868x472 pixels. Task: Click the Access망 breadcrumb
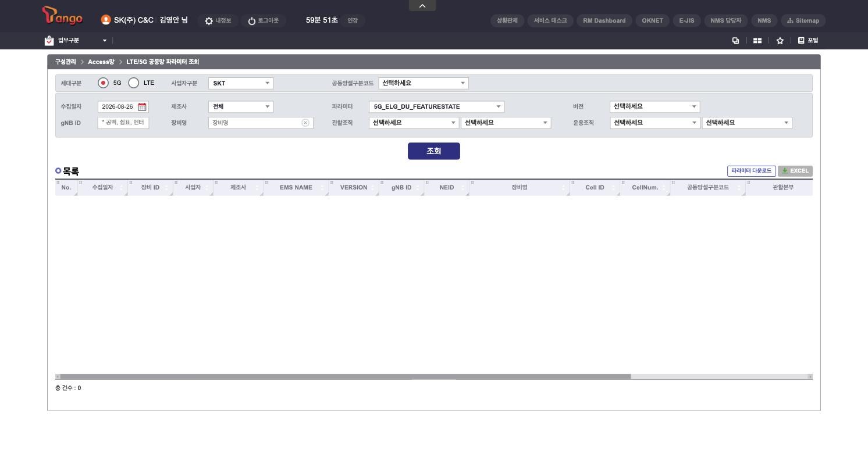(x=101, y=62)
